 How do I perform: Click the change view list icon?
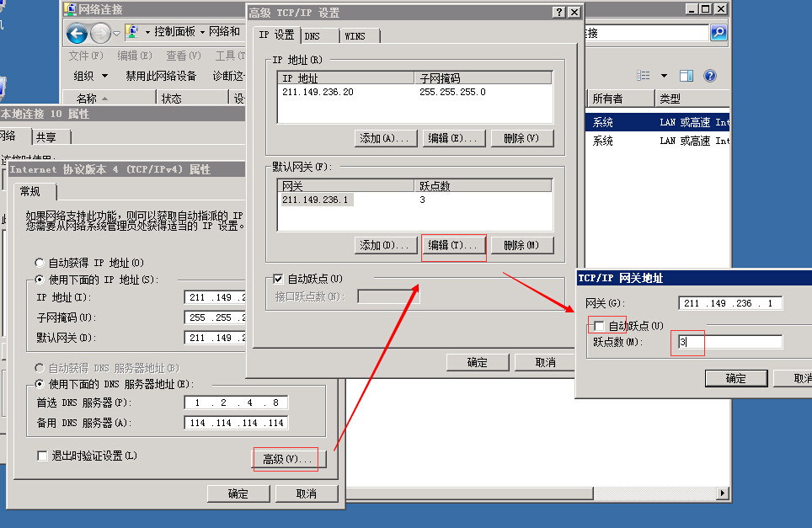click(644, 76)
